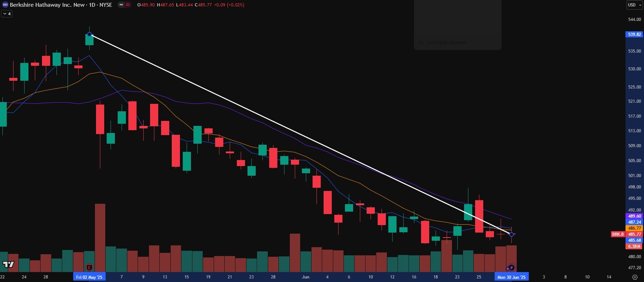Image resolution: width=644 pixels, height=282 pixels.
Task: Click the orange 486.77 indicator label
Action: [634, 228]
